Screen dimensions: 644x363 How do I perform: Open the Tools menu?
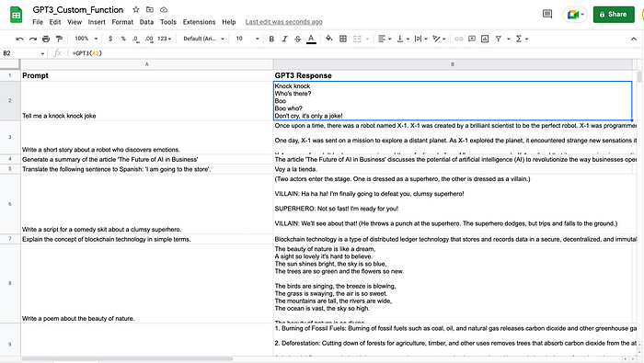pos(168,22)
